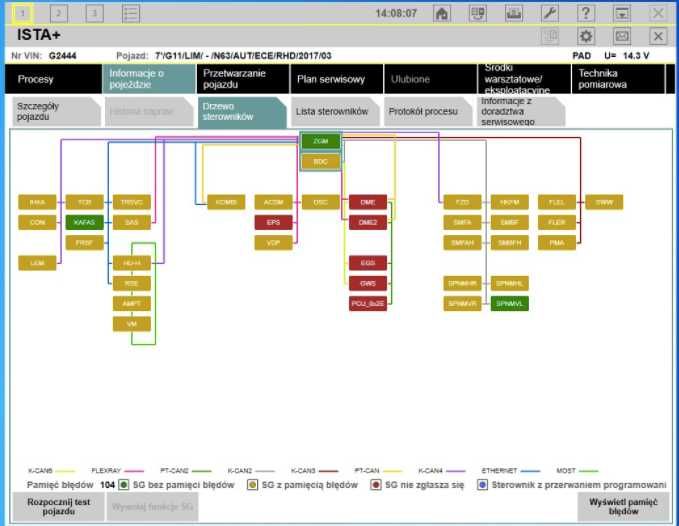Click the battery voltage reading 14.3 V
679x526 pixels.
(636, 55)
